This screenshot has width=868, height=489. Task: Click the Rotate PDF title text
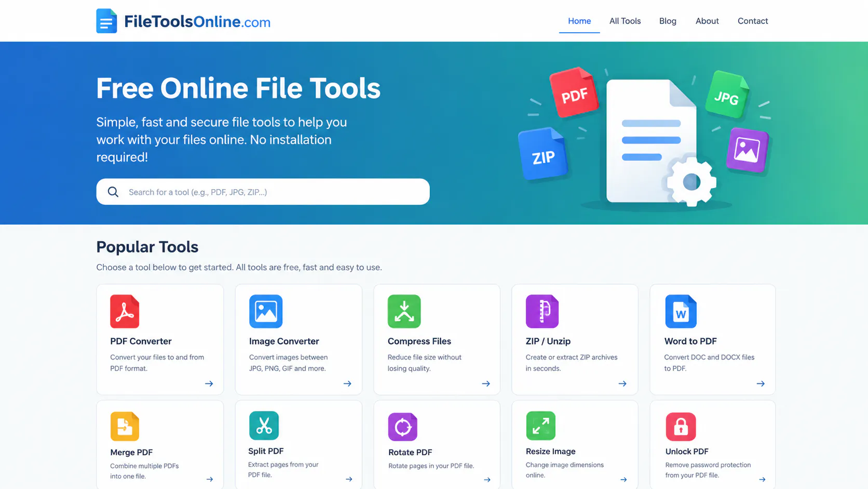(410, 453)
